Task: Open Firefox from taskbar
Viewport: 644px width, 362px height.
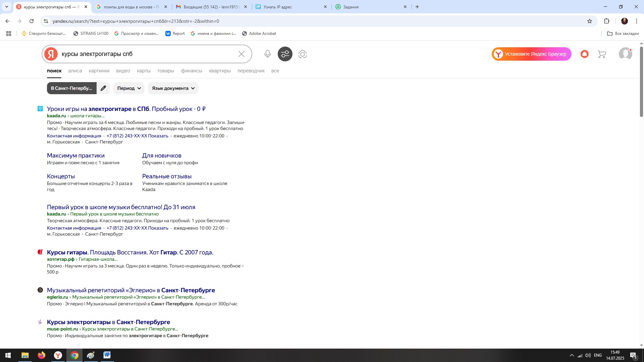Action: [42, 355]
